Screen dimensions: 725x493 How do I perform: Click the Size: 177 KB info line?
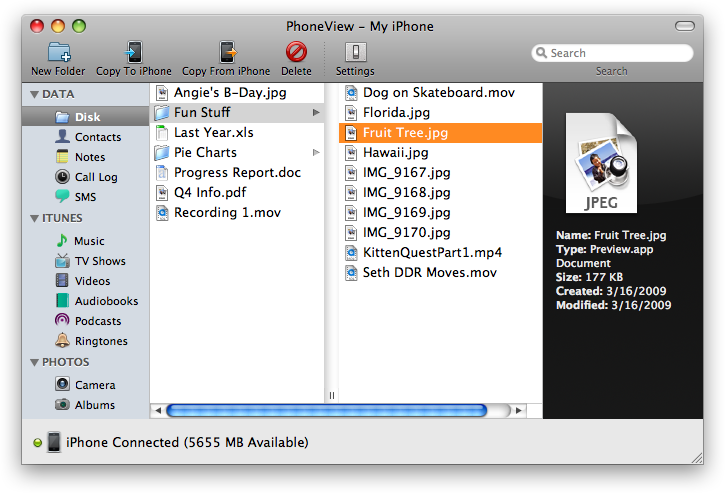pos(589,277)
